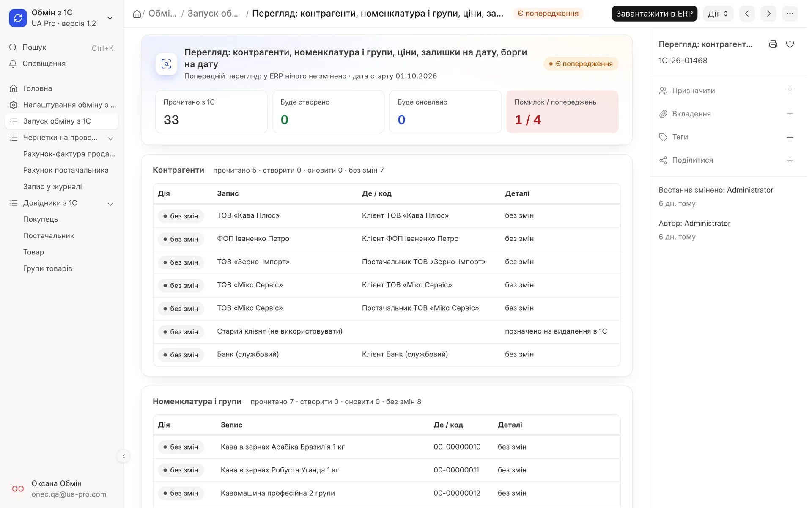The image size is (812, 508).
Task: Click the Пошук search field
Action: point(62,48)
